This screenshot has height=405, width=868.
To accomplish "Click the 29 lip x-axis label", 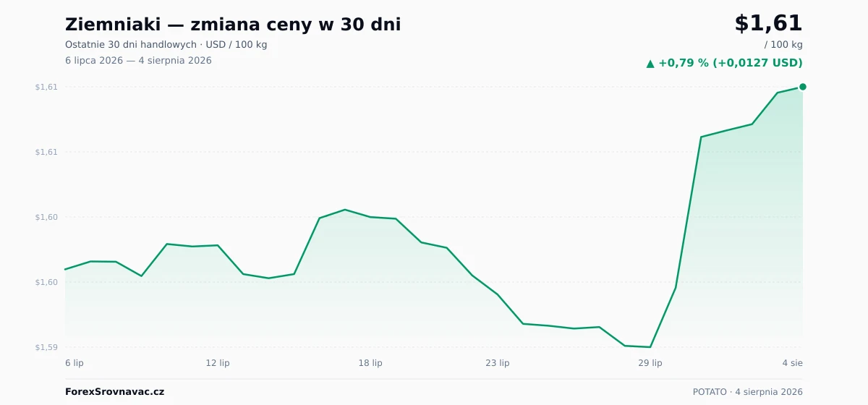I will pyautogui.click(x=650, y=363).
